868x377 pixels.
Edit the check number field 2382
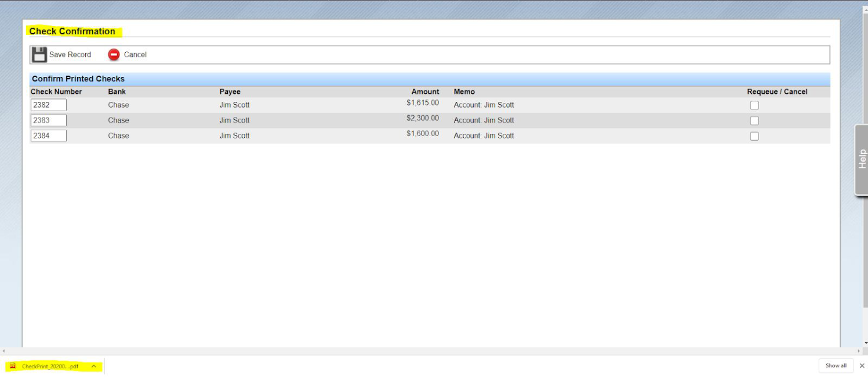(x=49, y=105)
